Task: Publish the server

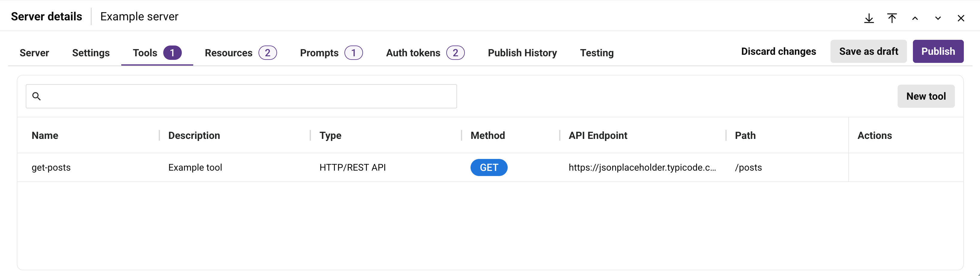Action: (938, 51)
